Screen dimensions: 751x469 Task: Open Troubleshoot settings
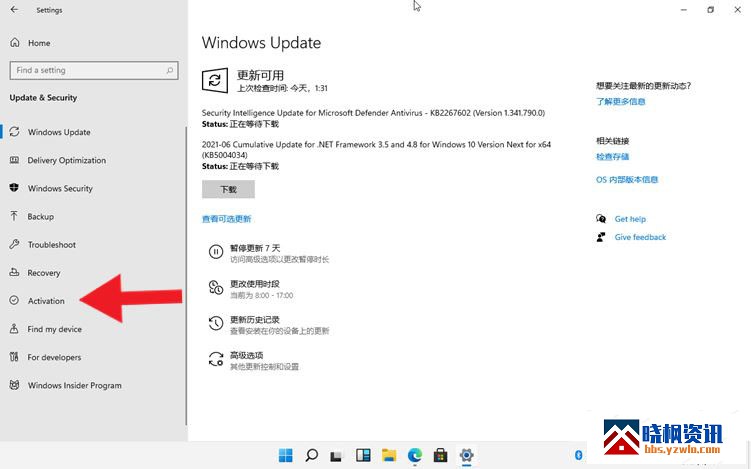pyautogui.click(x=52, y=245)
